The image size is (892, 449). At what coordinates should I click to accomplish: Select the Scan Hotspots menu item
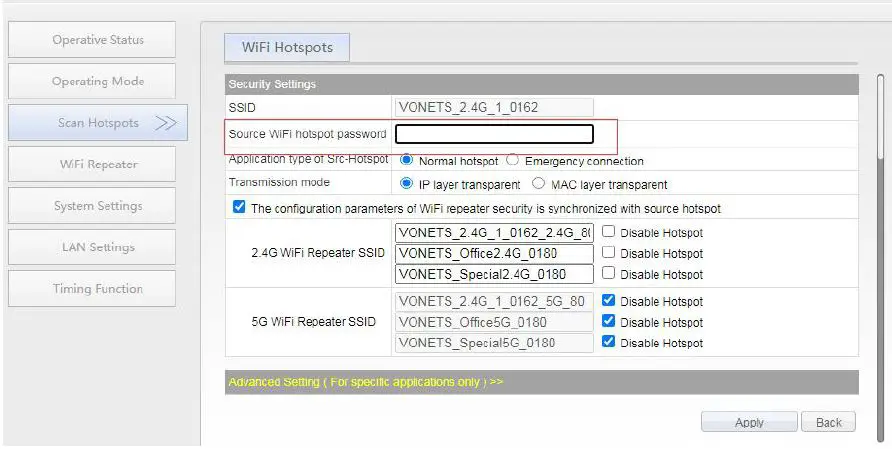click(98, 122)
